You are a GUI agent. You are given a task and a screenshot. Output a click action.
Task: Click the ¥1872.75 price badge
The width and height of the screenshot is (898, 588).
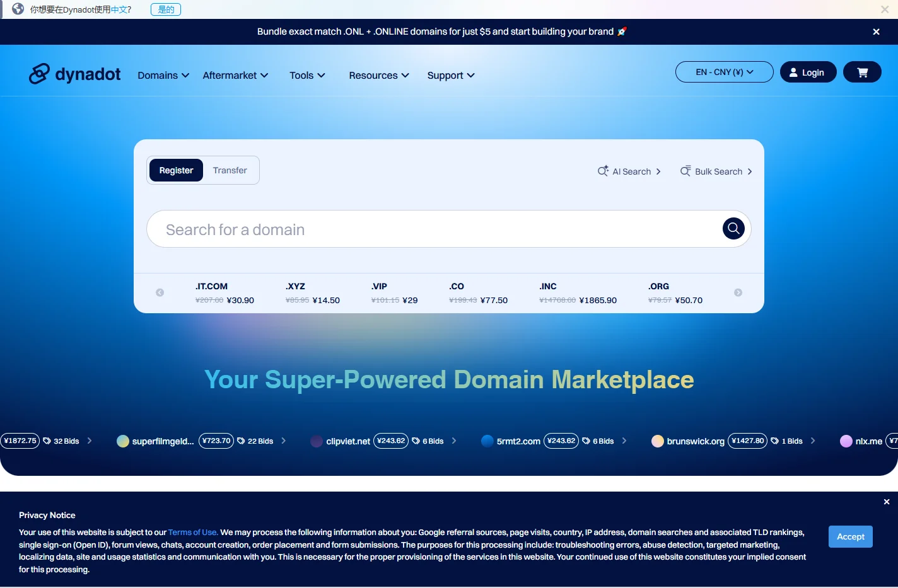tap(20, 441)
